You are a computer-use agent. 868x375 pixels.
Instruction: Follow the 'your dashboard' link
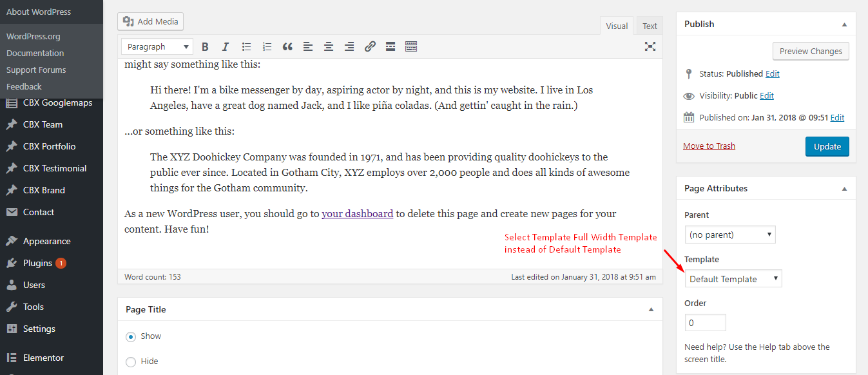(x=358, y=213)
